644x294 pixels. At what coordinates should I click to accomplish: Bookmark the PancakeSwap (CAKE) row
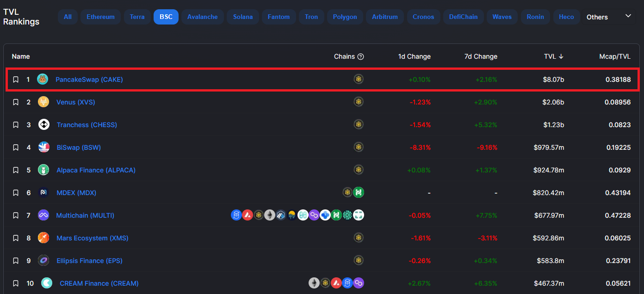(x=16, y=80)
